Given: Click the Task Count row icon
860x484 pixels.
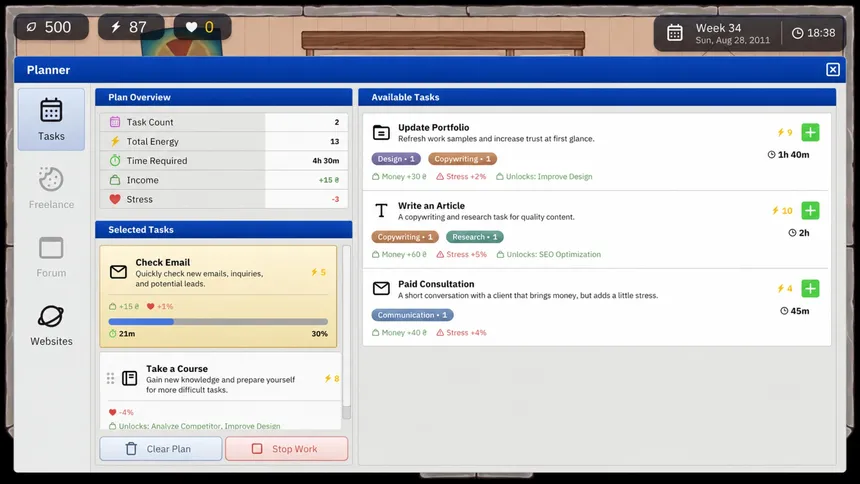Looking at the screenshot, I should click(115, 122).
